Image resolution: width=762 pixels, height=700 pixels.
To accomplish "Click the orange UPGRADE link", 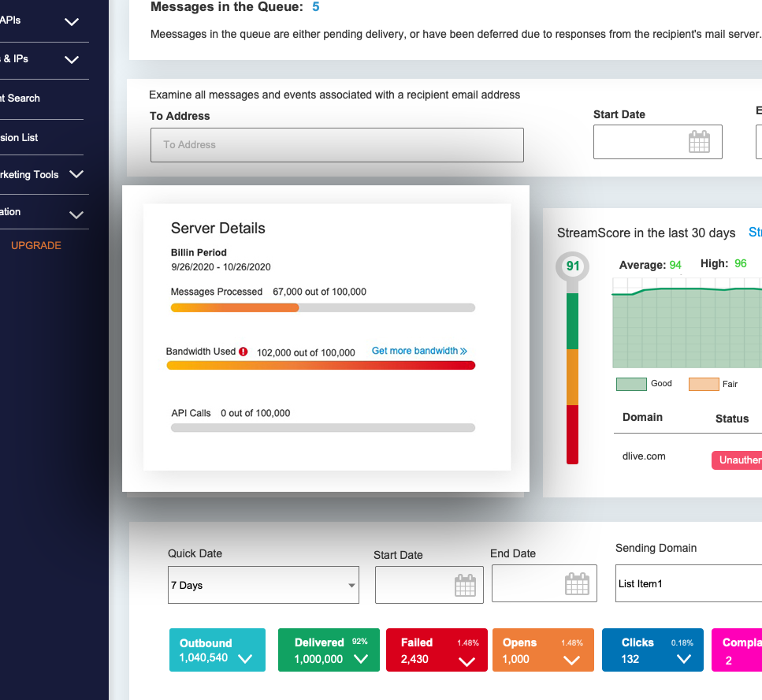I will (36, 245).
